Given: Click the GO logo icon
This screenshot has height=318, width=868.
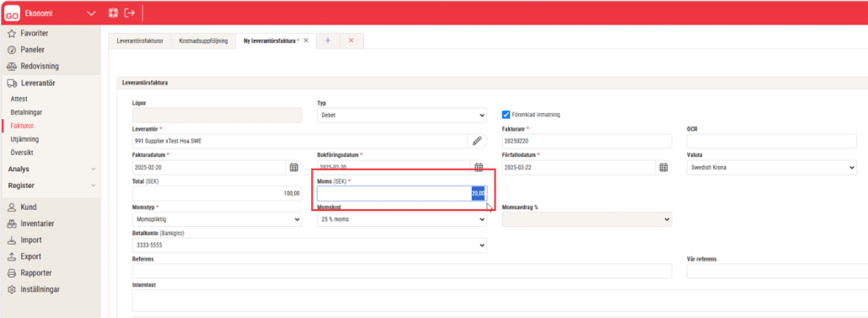Looking at the screenshot, I should point(12,13).
